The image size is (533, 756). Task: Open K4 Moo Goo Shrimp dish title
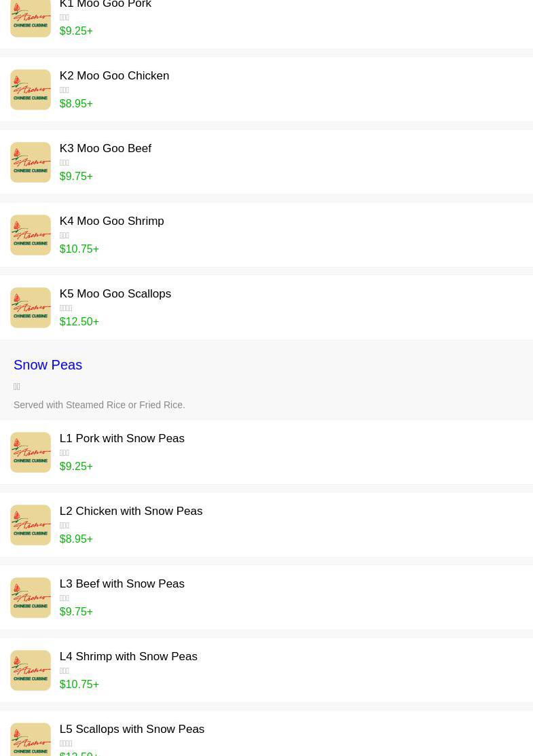tap(111, 221)
